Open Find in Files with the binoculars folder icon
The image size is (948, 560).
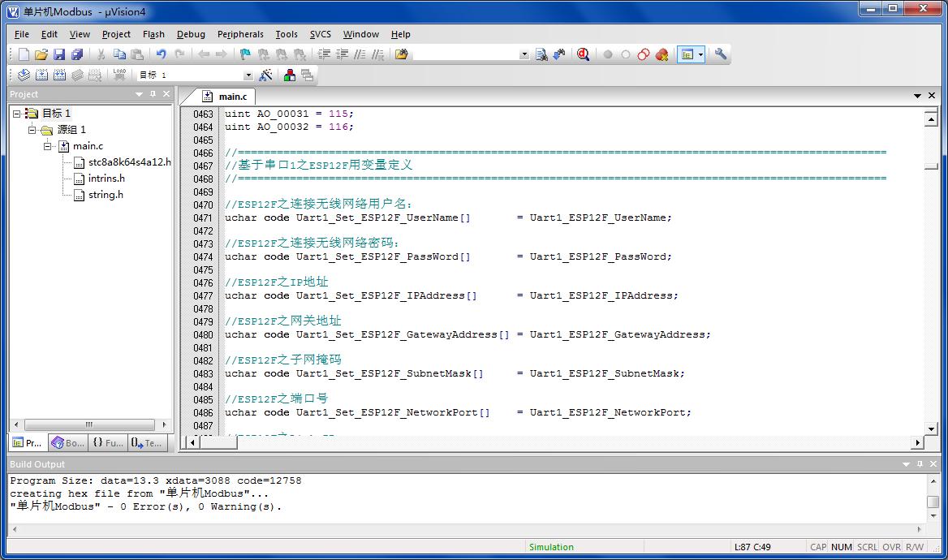pos(402,54)
